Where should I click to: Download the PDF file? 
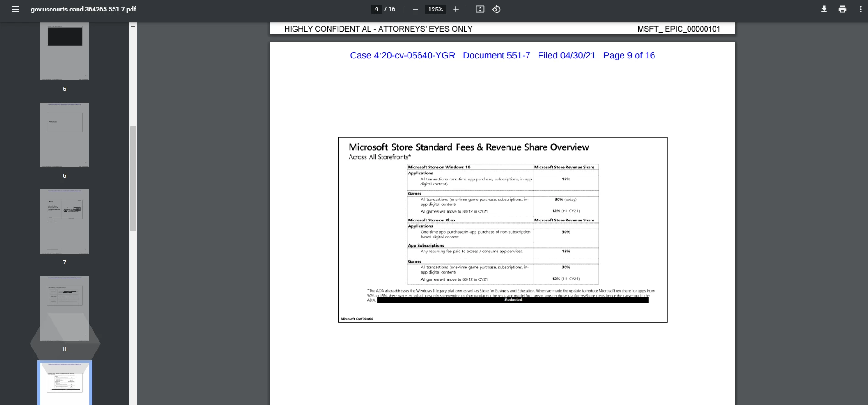click(x=824, y=9)
